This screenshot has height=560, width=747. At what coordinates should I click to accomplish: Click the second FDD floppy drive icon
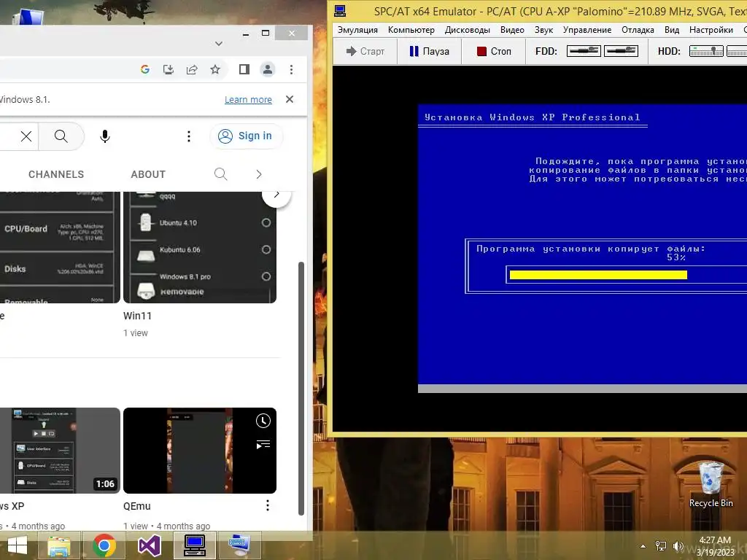(621, 51)
